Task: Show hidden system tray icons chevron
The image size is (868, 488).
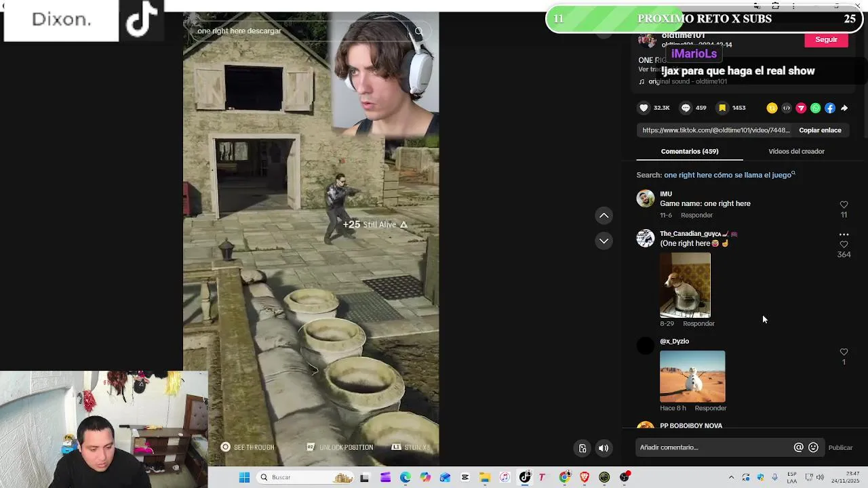Action: pyautogui.click(x=731, y=477)
